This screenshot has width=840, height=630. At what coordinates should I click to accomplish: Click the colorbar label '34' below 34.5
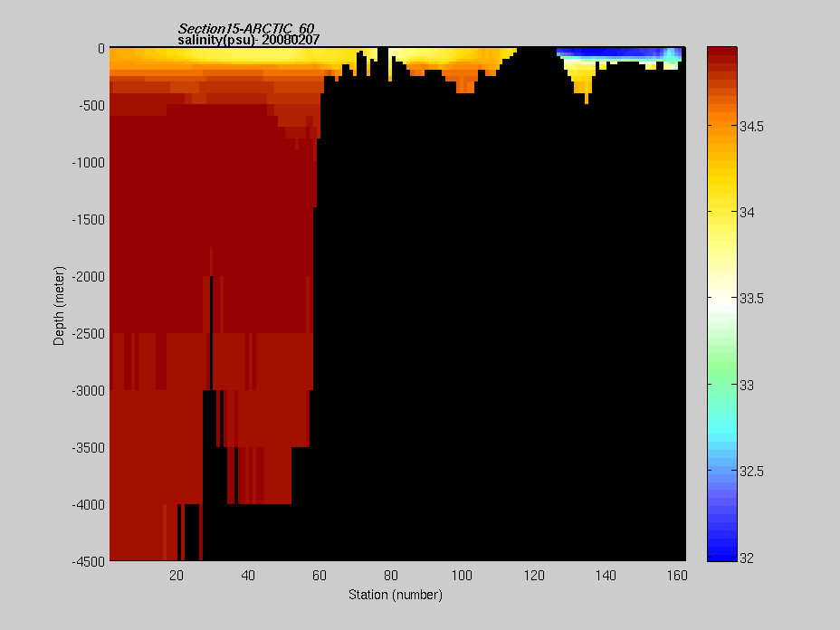tap(747, 213)
